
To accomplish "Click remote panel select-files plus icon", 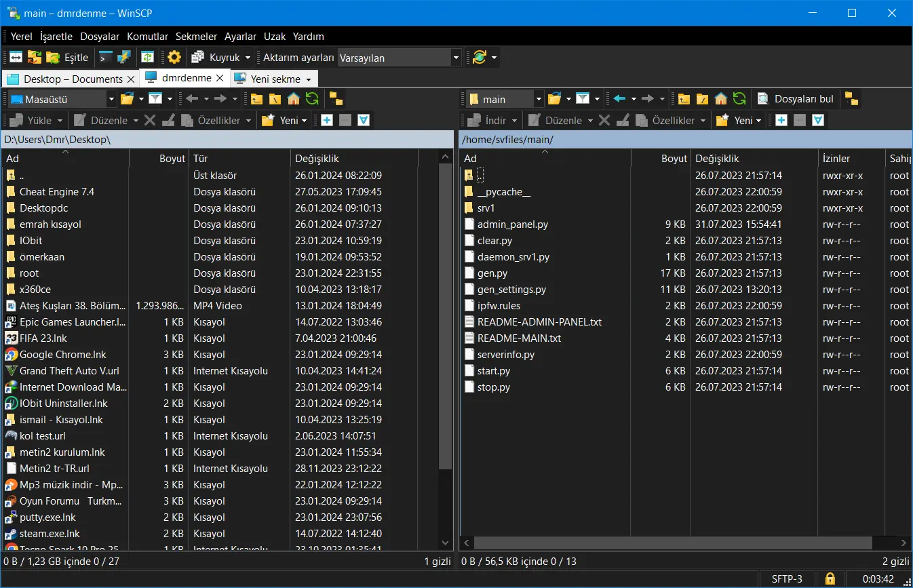I will (781, 120).
